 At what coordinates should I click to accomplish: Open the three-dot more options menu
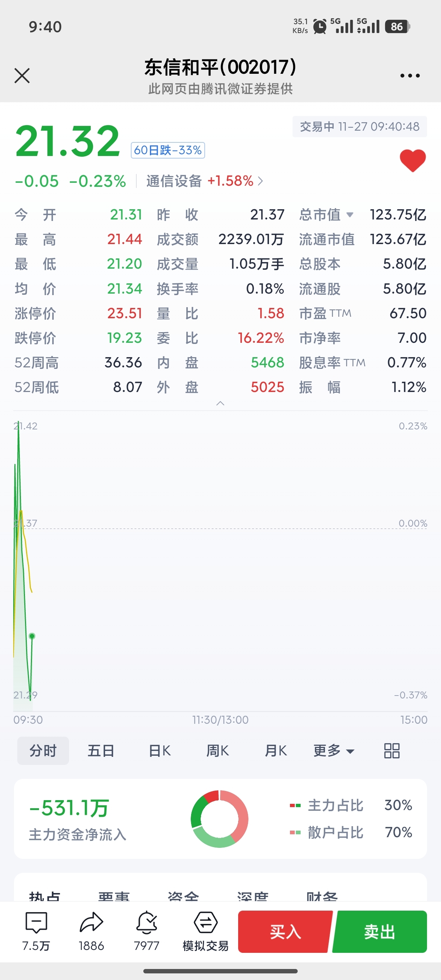(410, 76)
